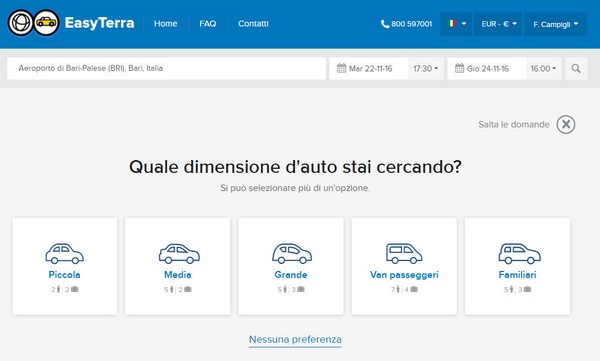Image resolution: width=600 pixels, height=361 pixels.
Task: Click the yellow taxi car logo icon
Action: click(46, 23)
